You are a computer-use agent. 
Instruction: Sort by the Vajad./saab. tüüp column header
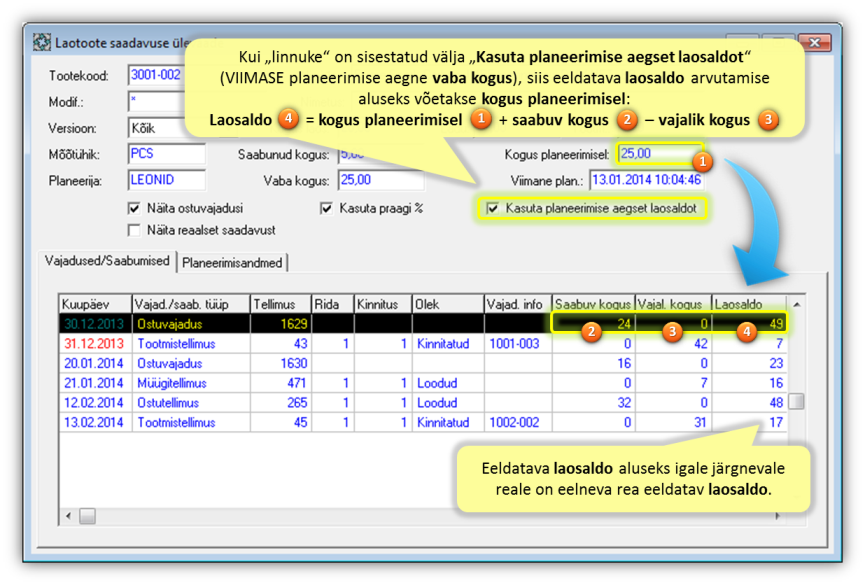pyautogui.click(x=191, y=304)
